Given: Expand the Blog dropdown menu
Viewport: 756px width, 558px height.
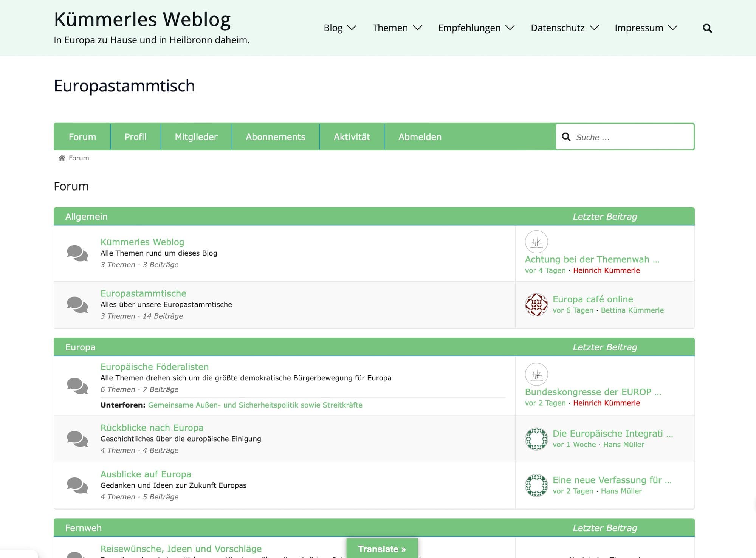Looking at the screenshot, I should [x=340, y=28].
